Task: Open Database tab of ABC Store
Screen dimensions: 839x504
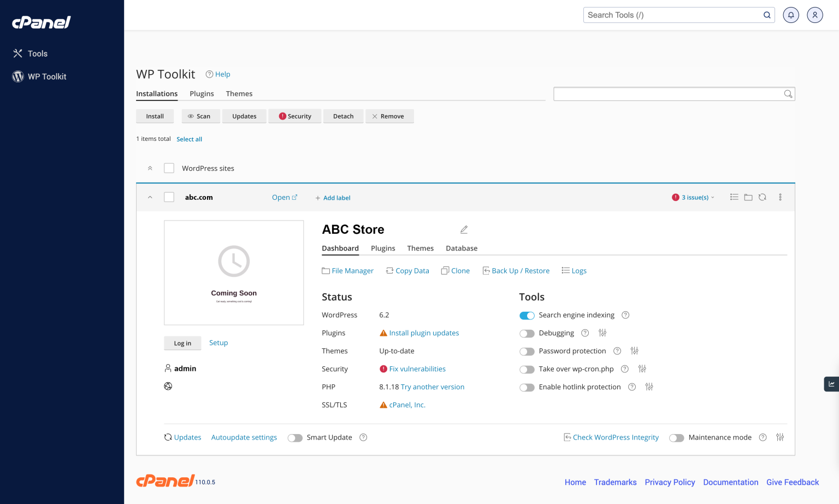Action: [x=462, y=248]
